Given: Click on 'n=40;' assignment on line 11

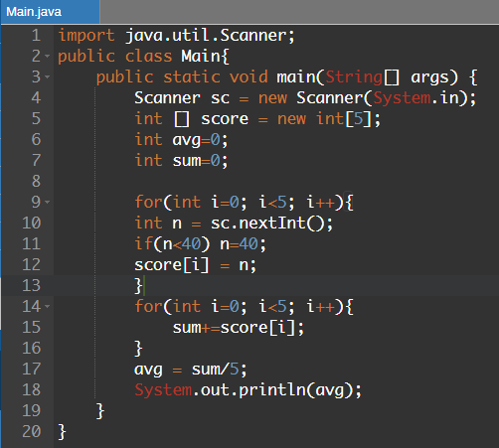Looking at the screenshot, I should pyautogui.click(x=243, y=244).
